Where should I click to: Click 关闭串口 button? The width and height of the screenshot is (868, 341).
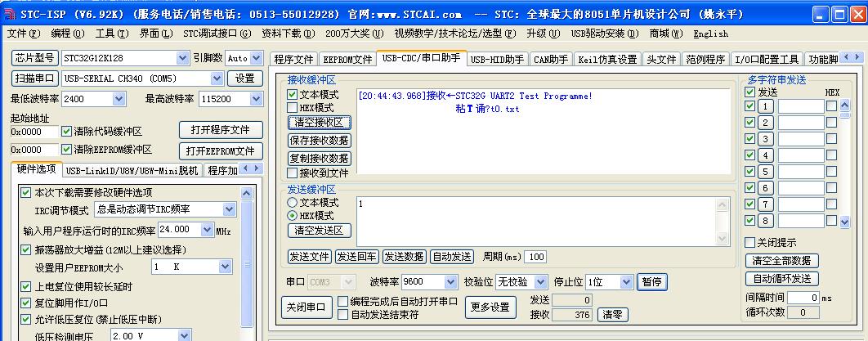point(306,307)
